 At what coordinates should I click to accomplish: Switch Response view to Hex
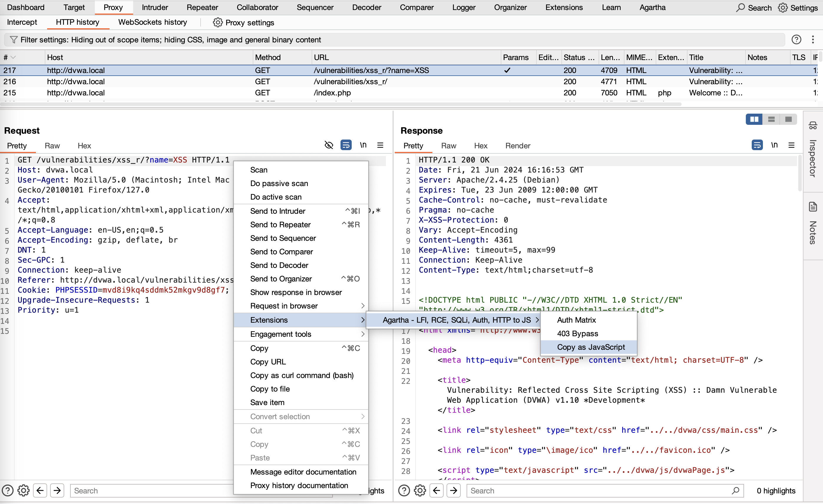(481, 145)
